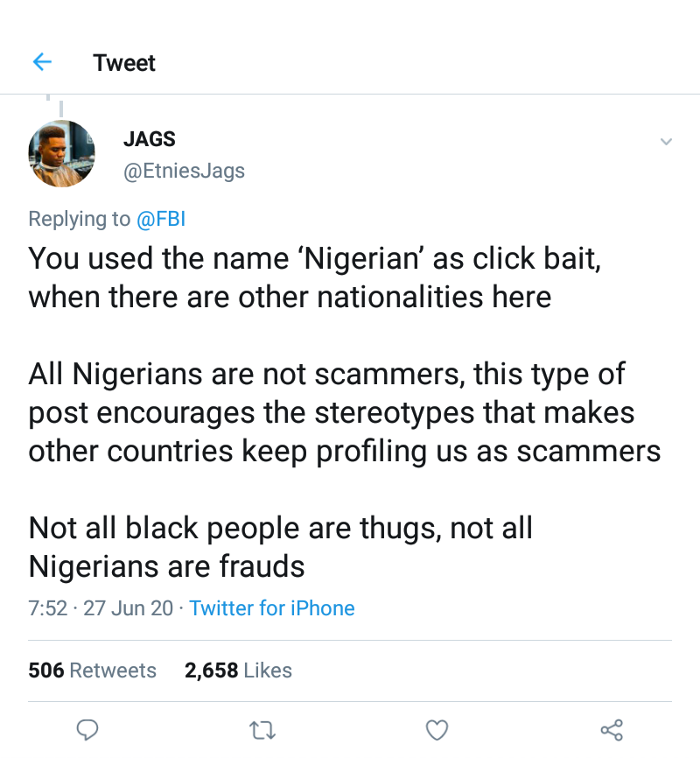Viewport: 700px width, 758px height.
Task: Open the share icon for this tweet
Action: click(x=611, y=729)
